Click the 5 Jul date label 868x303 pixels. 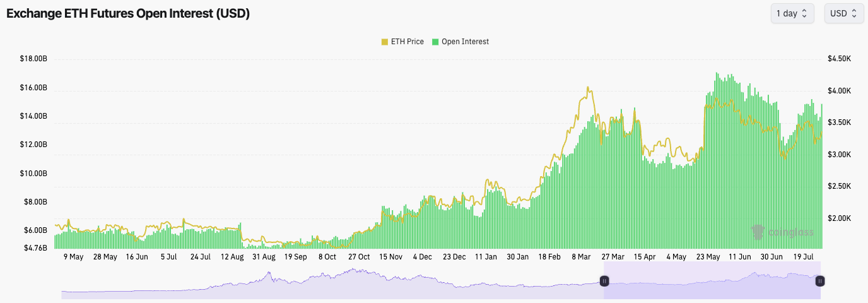tap(169, 257)
